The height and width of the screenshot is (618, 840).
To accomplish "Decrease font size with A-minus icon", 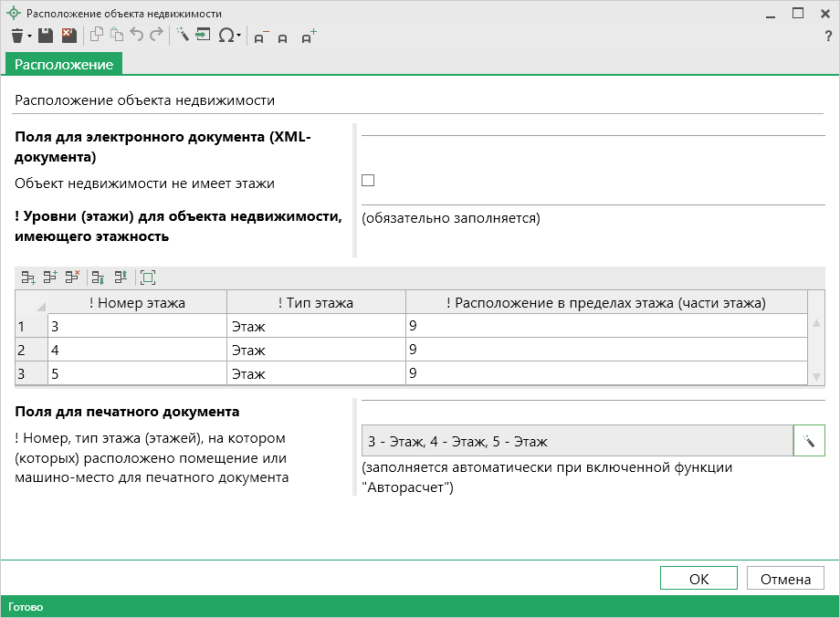I will coord(260,37).
